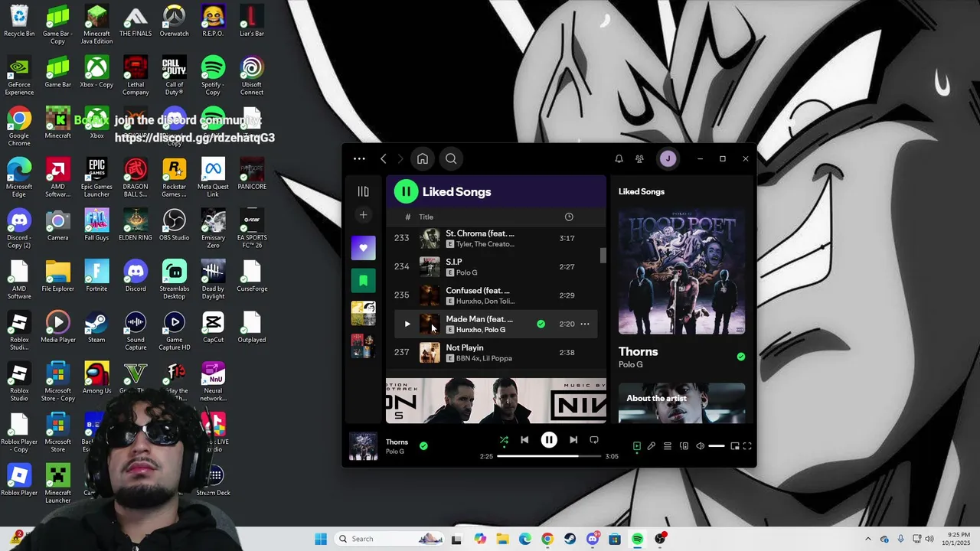Open the green bookmark Your Episodes item
The width and height of the screenshot is (980, 551).
[x=364, y=281]
